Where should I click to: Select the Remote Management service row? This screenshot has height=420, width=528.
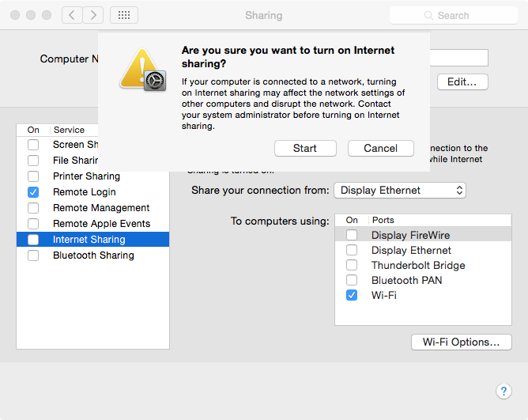point(93,208)
